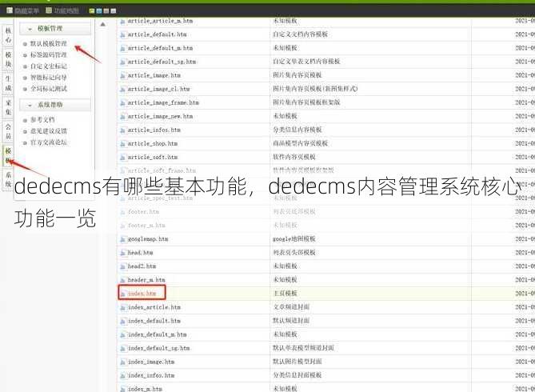Screen dimensions: 535x392
Task: Click file icon beside index_article.htm
Action: coord(123,307)
